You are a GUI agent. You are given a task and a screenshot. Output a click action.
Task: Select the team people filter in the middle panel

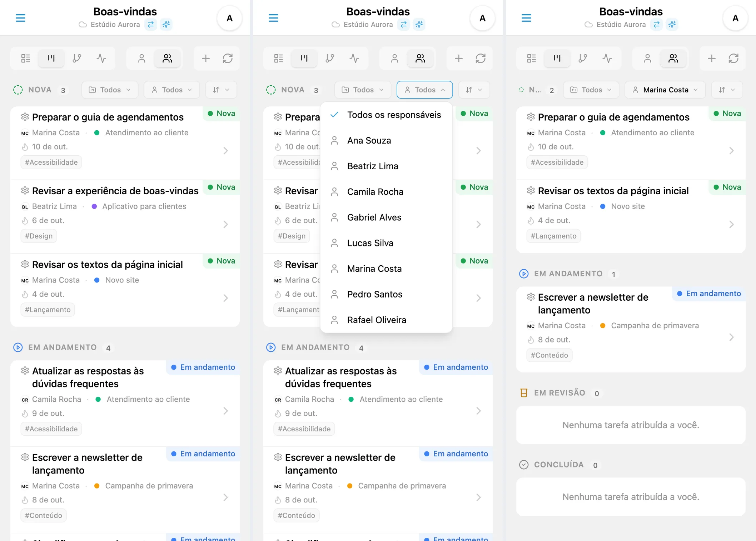click(420, 58)
